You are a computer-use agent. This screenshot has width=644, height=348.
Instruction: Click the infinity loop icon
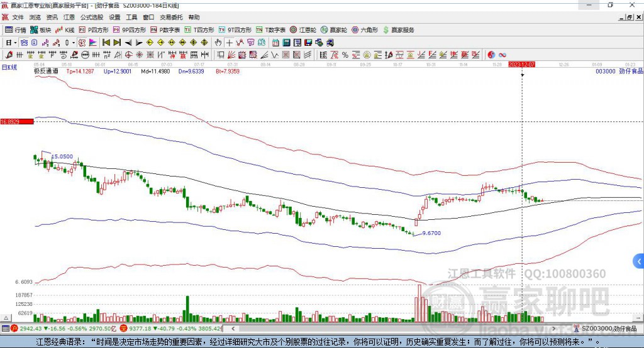(502, 55)
